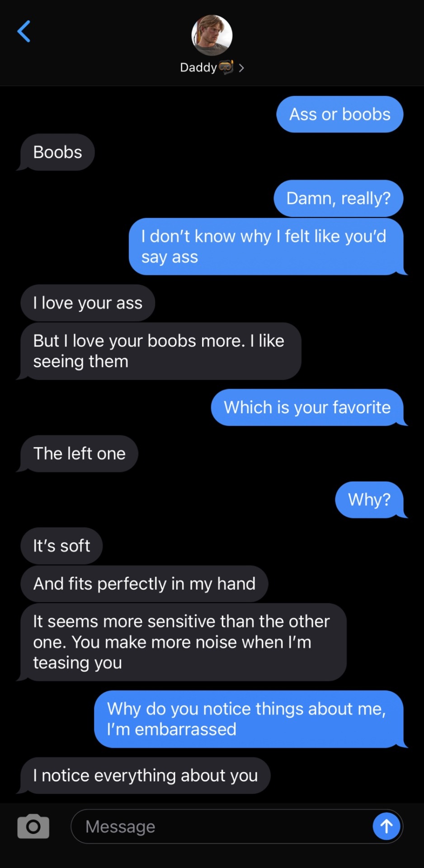Image resolution: width=424 pixels, height=868 pixels.
Task: Select the 'I love your ass' bubble
Action: 88,303
